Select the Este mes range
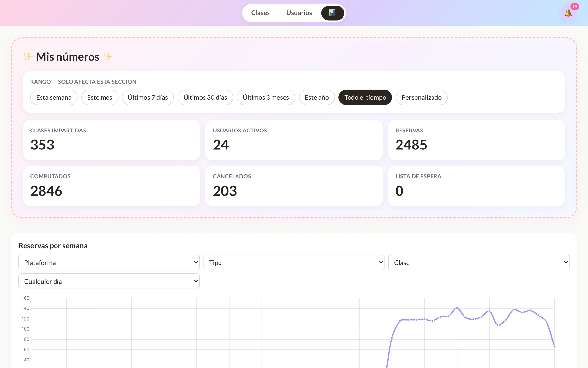Screen dimensions: 588x368 tap(100, 97)
